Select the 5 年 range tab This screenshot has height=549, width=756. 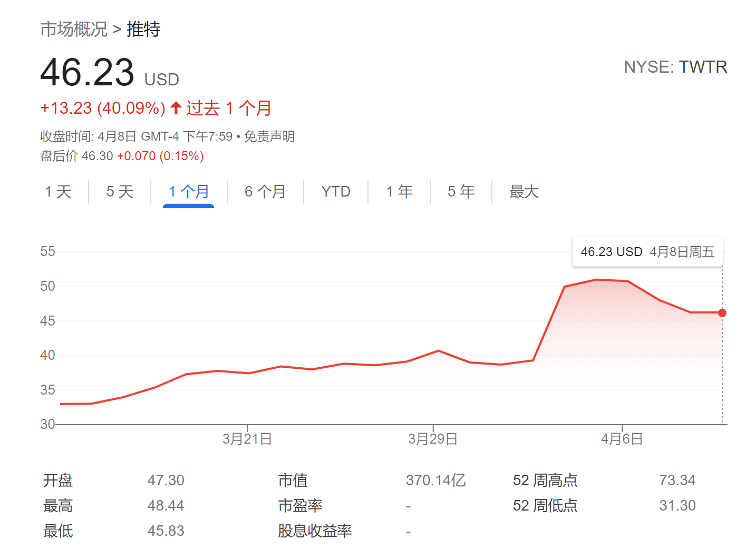pyautogui.click(x=461, y=192)
